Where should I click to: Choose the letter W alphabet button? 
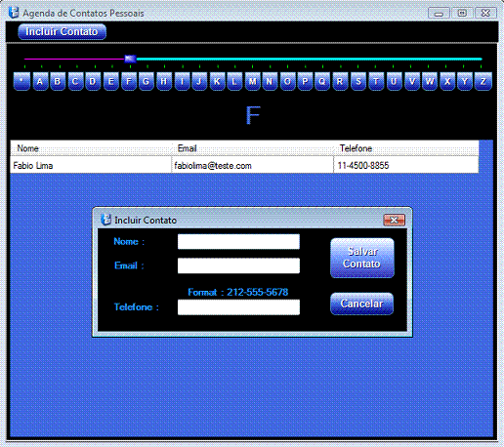[430, 81]
